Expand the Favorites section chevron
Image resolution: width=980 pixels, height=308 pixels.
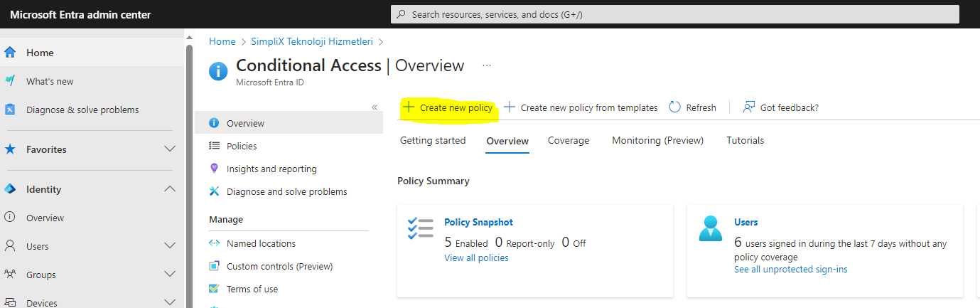pos(170,149)
